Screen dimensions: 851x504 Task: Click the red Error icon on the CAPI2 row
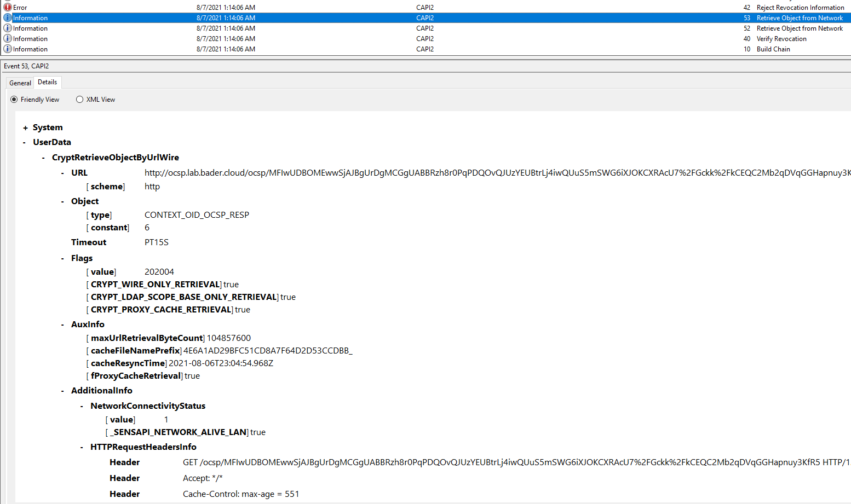pyautogui.click(x=8, y=7)
